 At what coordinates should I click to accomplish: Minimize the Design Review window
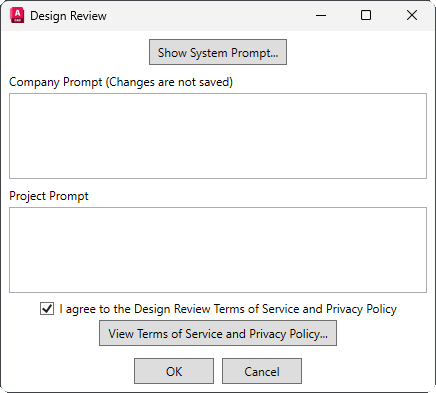click(321, 15)
